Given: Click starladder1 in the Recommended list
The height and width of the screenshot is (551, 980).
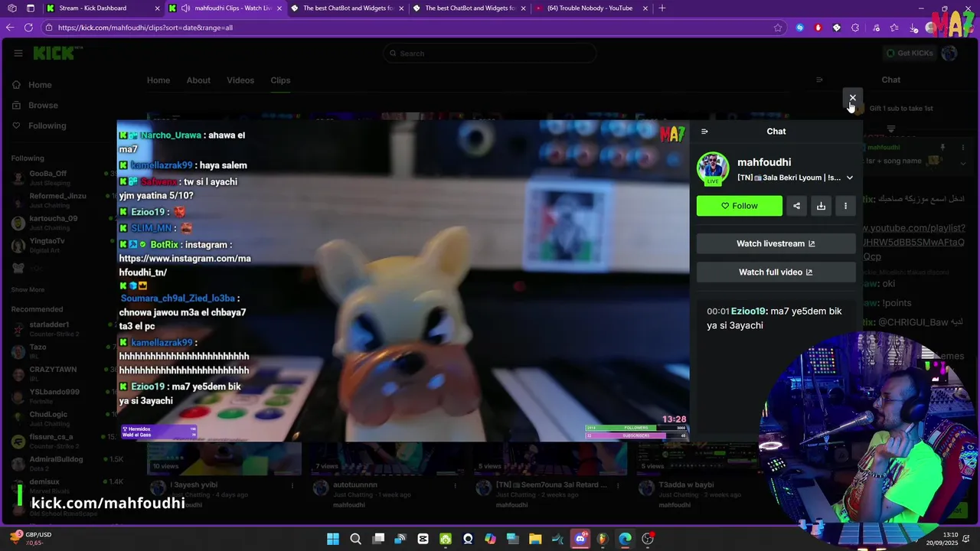Looking at the screenshot, I should pyautogui.click(x=61, y=329).
